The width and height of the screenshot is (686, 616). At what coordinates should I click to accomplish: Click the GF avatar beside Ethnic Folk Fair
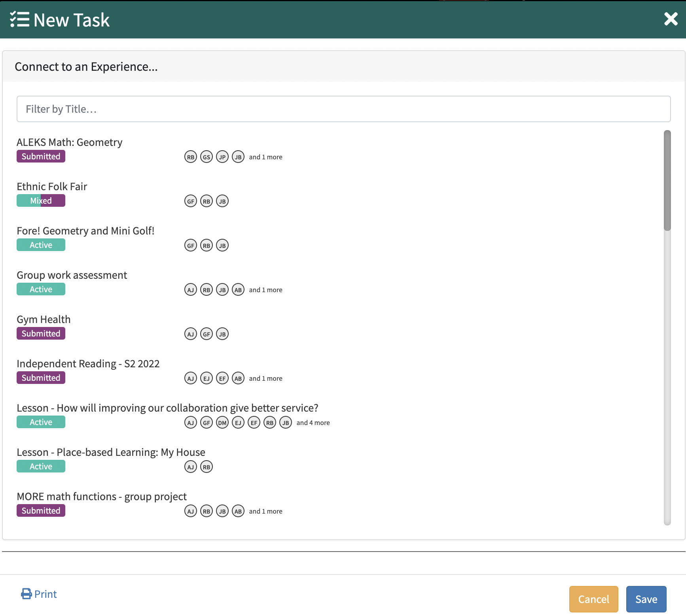click(x=191, y=201)
